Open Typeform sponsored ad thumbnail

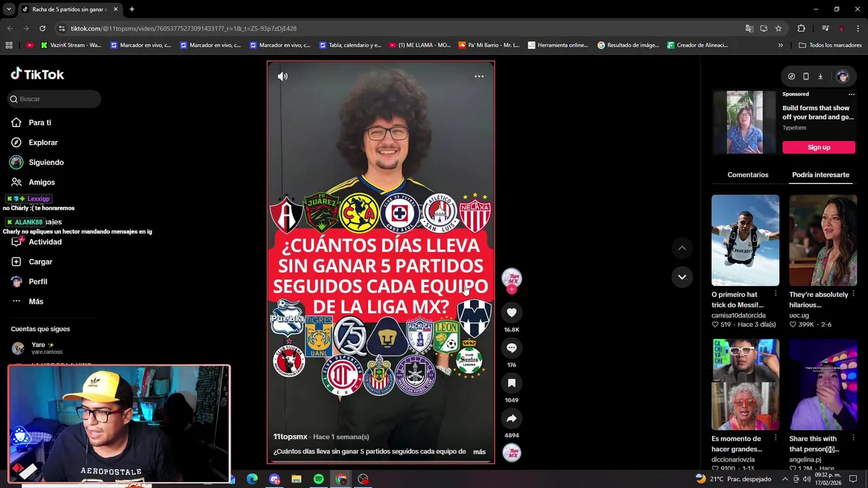[745, 123]
